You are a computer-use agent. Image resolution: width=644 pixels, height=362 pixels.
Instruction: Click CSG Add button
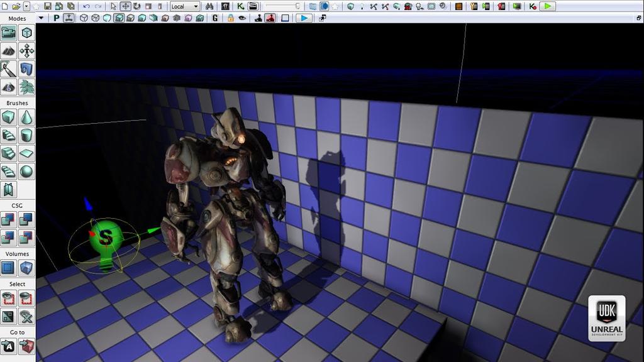[x=8, y=220]
